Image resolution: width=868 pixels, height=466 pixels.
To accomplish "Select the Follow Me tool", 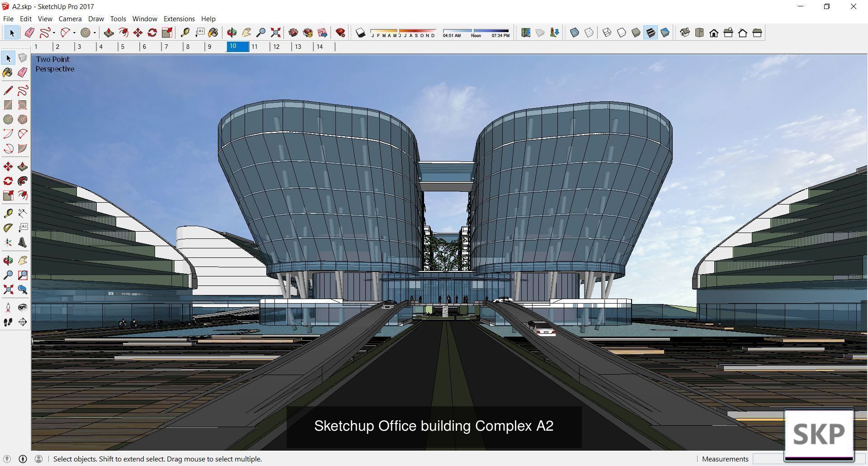I will pos(23,181).
